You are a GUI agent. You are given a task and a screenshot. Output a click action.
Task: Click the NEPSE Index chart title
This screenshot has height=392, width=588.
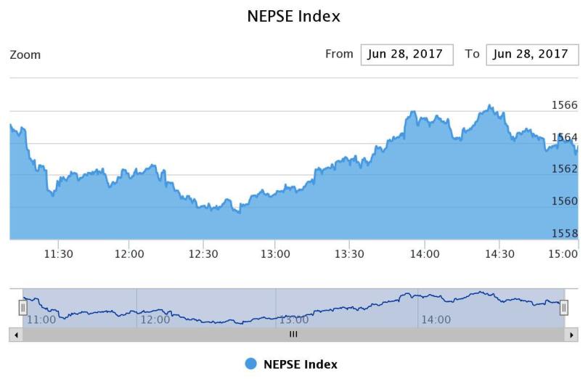pos(293,16)
